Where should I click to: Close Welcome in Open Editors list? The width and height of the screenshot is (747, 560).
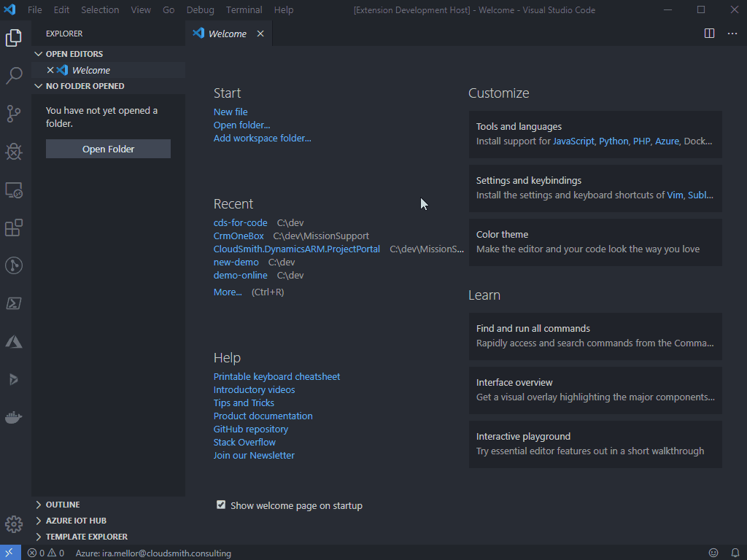pyautogui.click(x=50, y=70)
